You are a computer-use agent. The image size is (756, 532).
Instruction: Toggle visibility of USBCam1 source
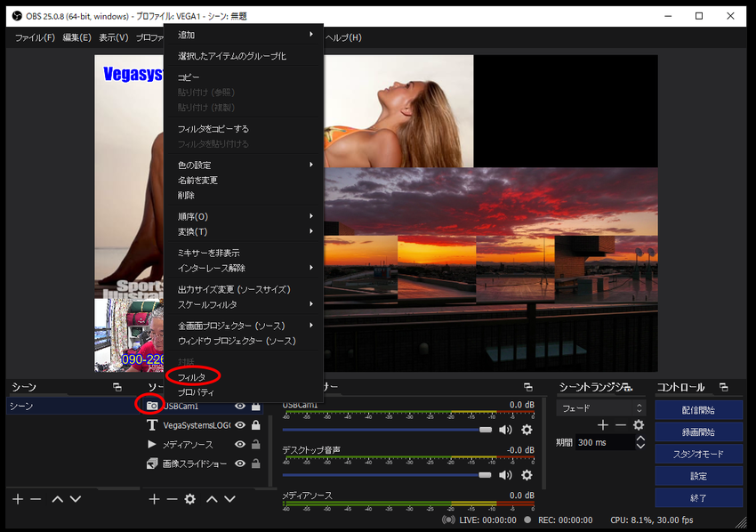[239, 406]
